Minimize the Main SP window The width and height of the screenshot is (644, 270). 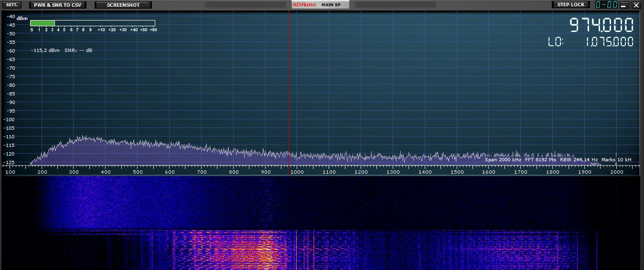pyautogui.click(x=623, y=5)
